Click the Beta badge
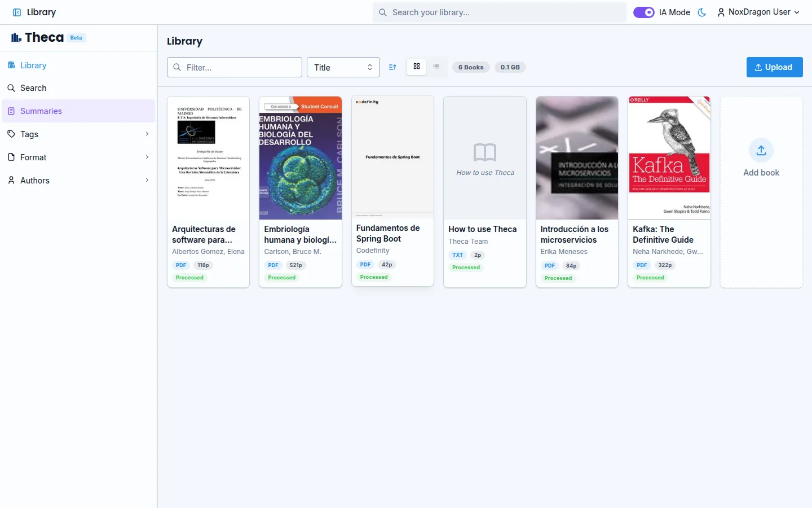Viewport: 812px width, 508px height. coord(76,38)
